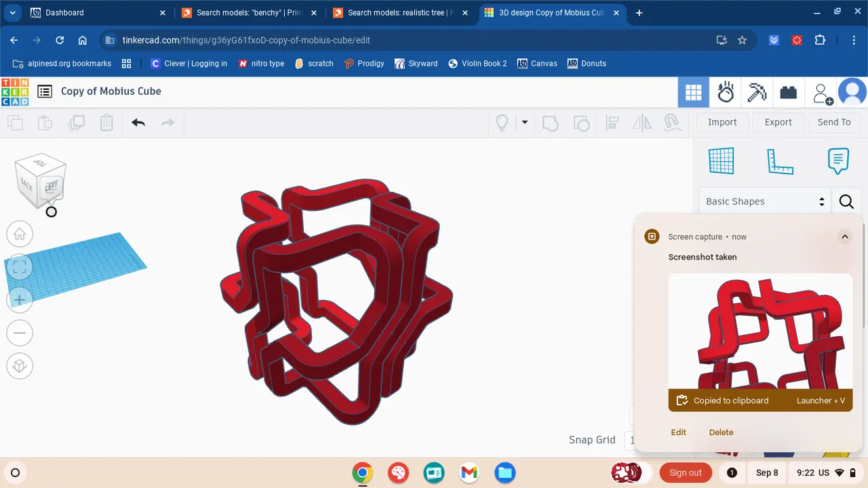868x488 pixels.
Task: Collapse the Screen capture notification
Action: pos(845,237)
